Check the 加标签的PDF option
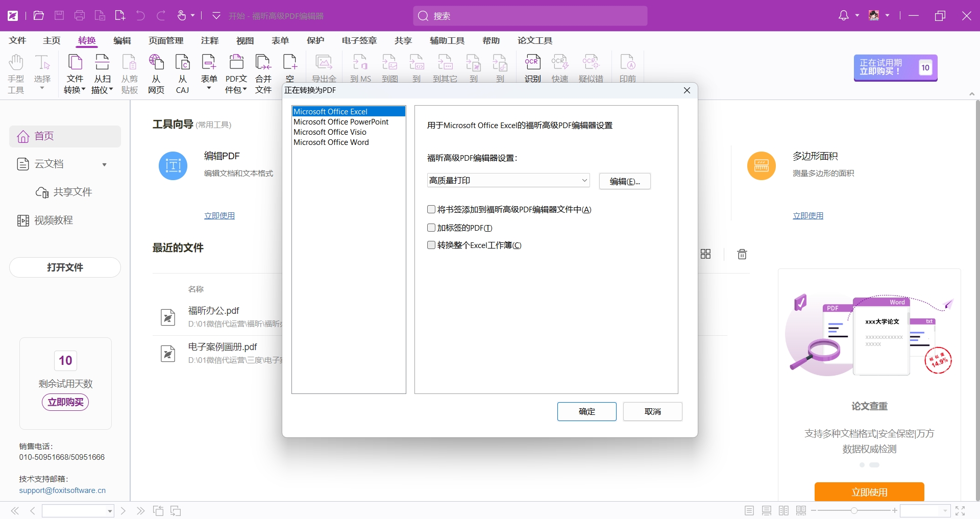The image size is (980, 519). click(431, 228)
